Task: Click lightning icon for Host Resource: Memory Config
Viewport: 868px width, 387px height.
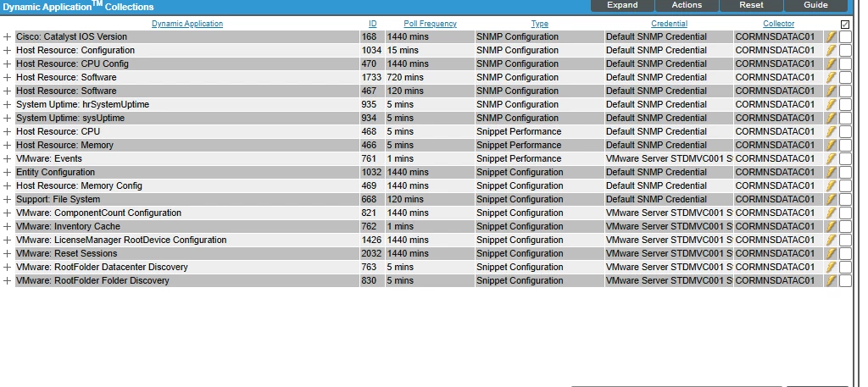Action: (x=831, y=185)
